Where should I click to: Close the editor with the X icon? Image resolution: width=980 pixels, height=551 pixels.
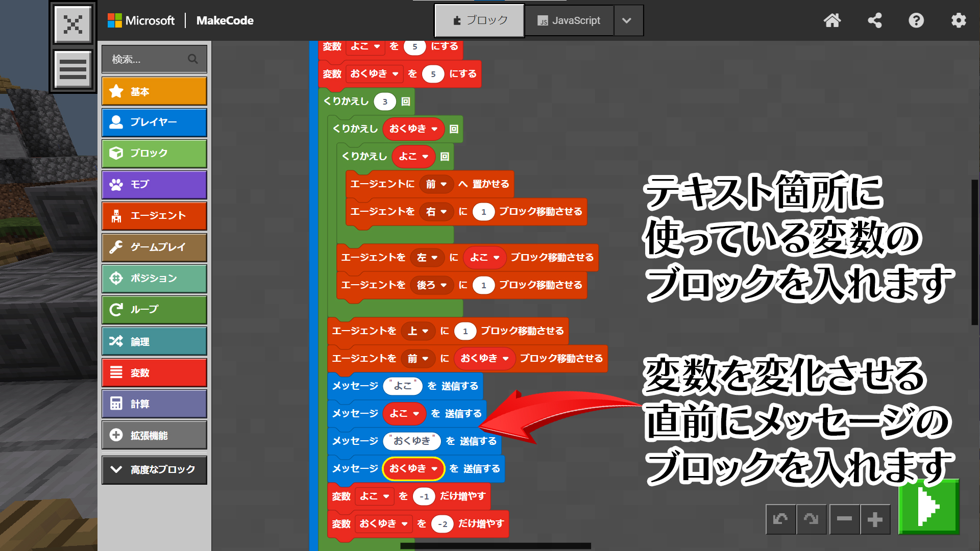click(x=73, y=24)
